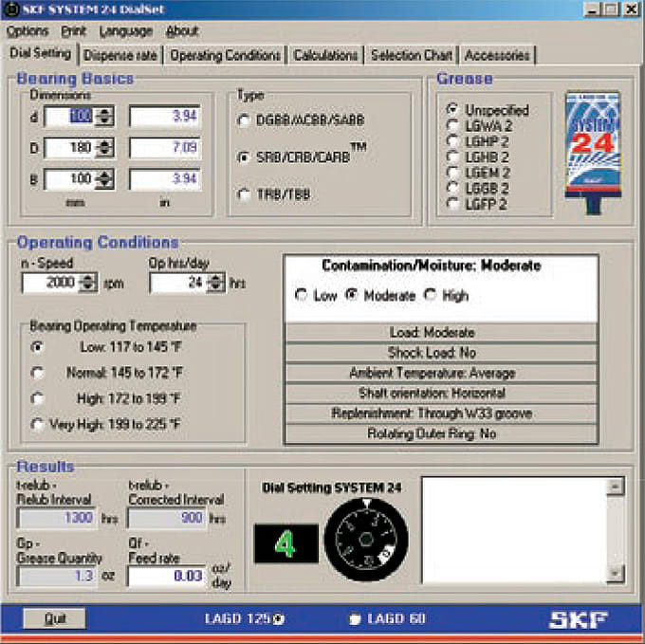The width and height of the screenshot is (645, 644).
Task: Click the d bore diameter mm field
Action: (x=69, y=117)
